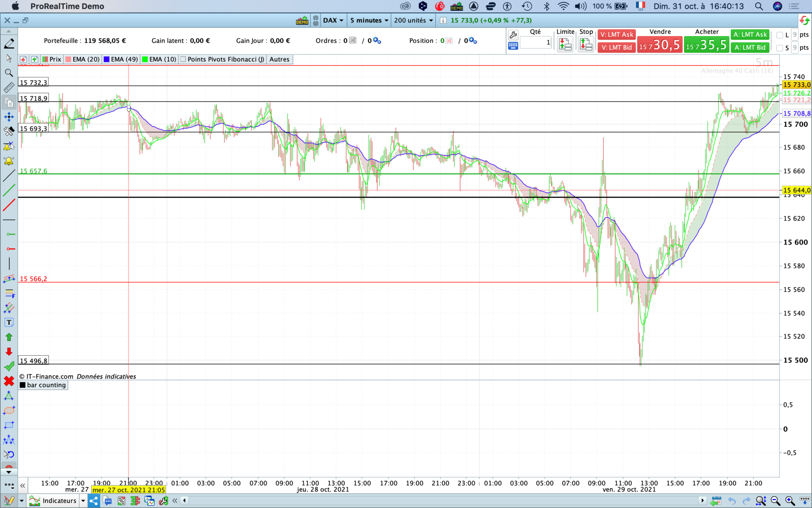Select the magnifier zoom tool in sidebar
The image size is (812, 508).
(9, 73)
